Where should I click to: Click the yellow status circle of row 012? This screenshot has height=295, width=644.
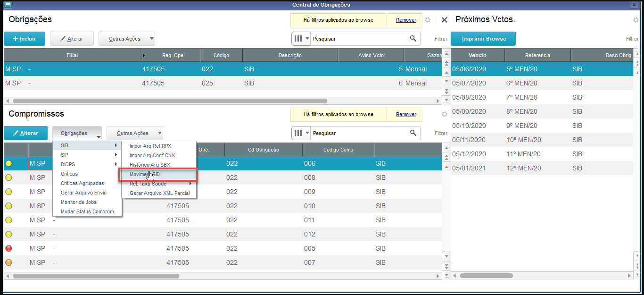(x=8, y=234)
